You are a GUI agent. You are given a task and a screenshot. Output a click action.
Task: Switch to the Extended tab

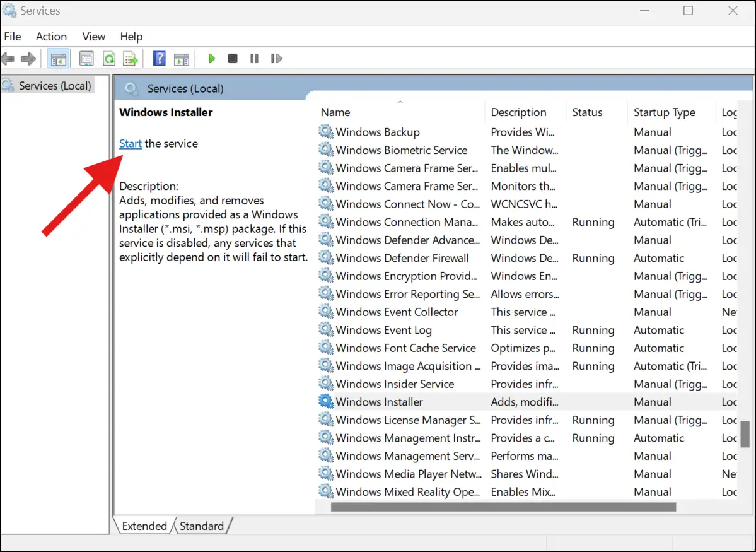144,526
